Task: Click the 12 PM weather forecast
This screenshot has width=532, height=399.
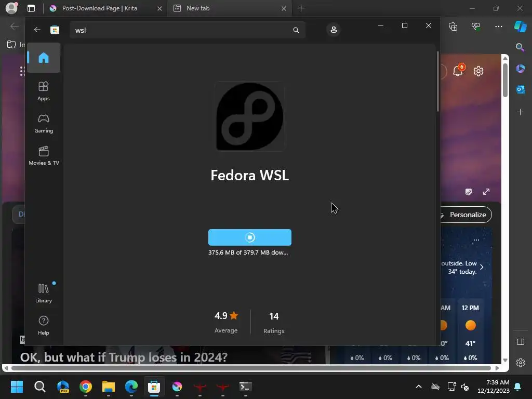Action: (470, 331)
